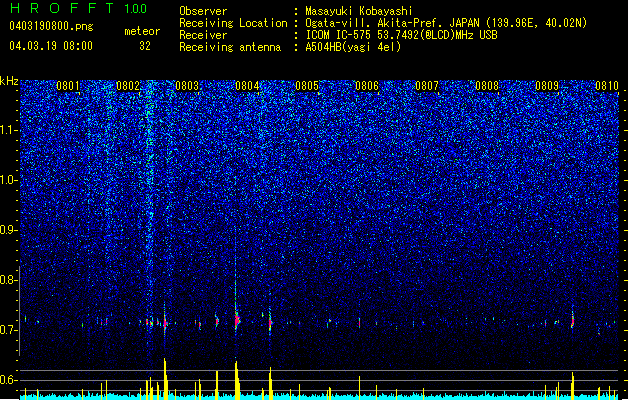Click the strong meteor echo at 0804
This screenshot has height=400, width=629.
(237, 321)
